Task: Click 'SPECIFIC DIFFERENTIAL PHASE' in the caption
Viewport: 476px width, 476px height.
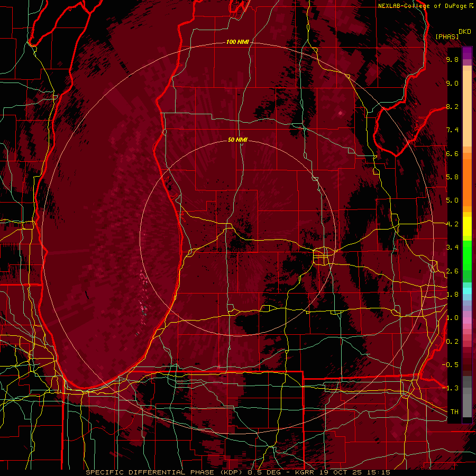Action: pos(150,472)
